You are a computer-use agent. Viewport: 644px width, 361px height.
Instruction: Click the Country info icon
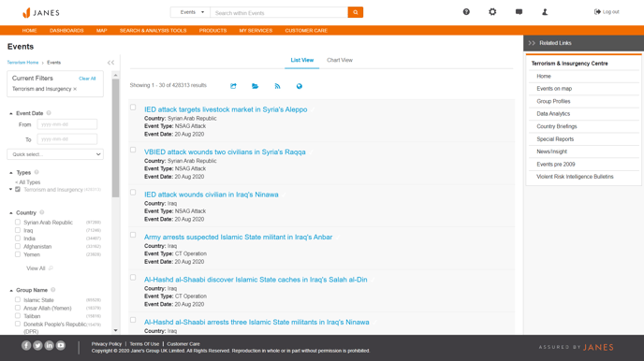coord(42,212)
